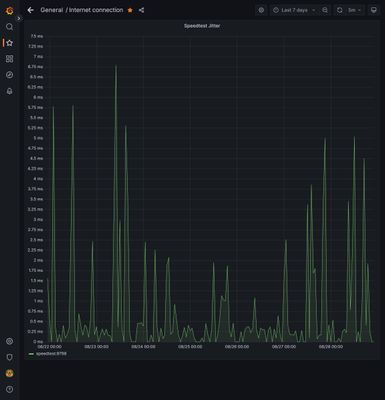Open the user profile avatar in the sidebar
385x400 pixels.
[x=9, y=373]
